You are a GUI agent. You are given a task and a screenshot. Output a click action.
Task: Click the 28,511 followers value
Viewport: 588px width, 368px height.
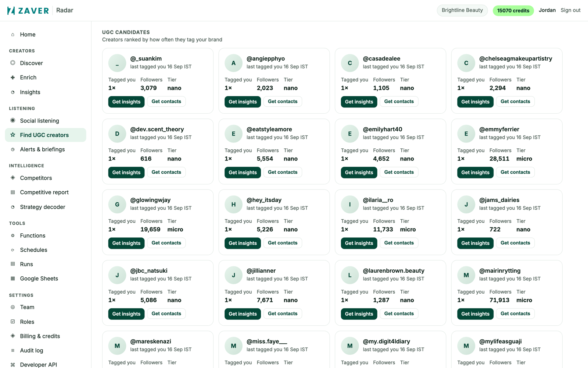499,159
